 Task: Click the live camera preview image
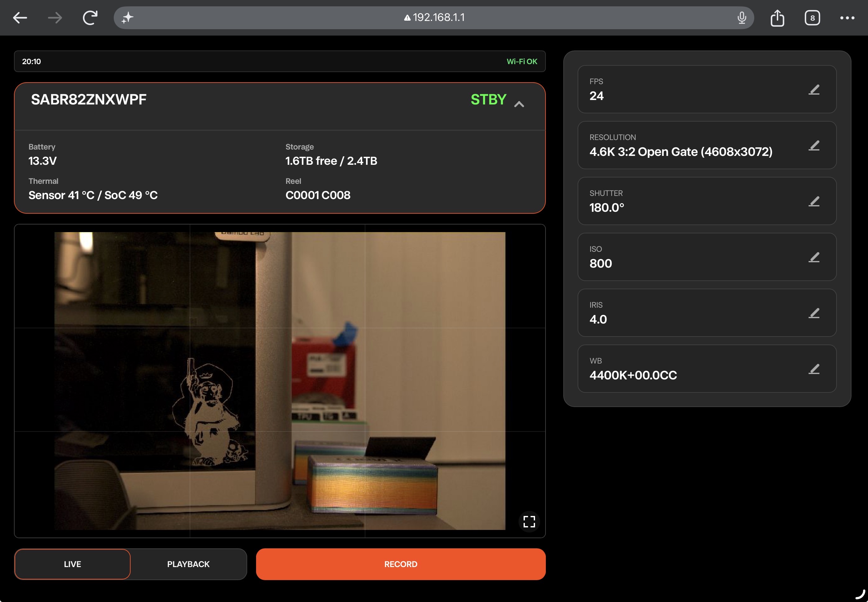click(x=280, y=381)
